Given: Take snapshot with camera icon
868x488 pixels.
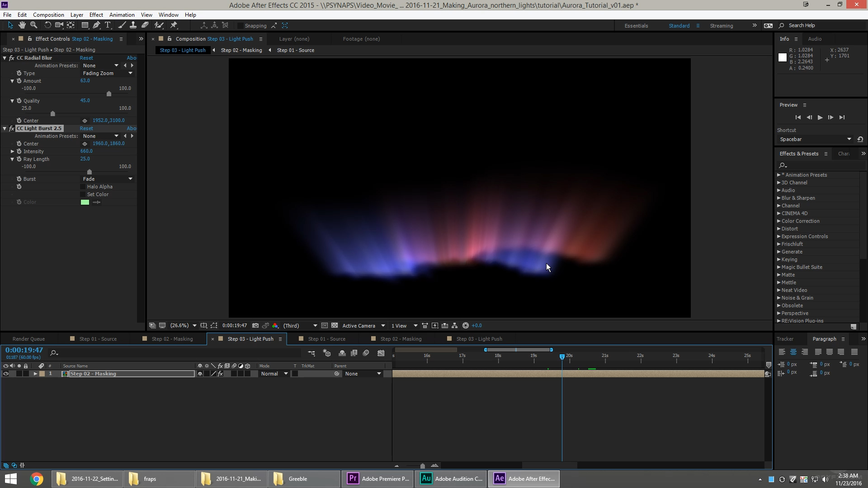Looking at the screenshot, I should (x=255, y=325).
